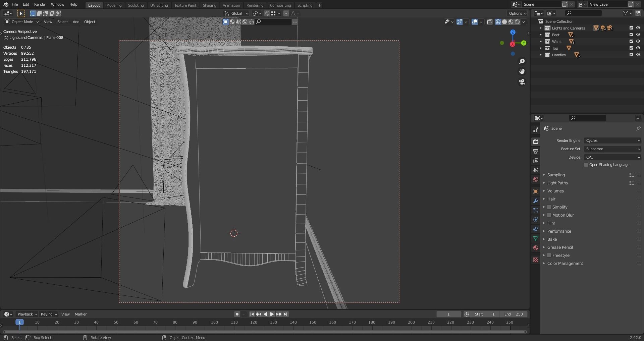Open the viewport editor type menu

(8, 13)
